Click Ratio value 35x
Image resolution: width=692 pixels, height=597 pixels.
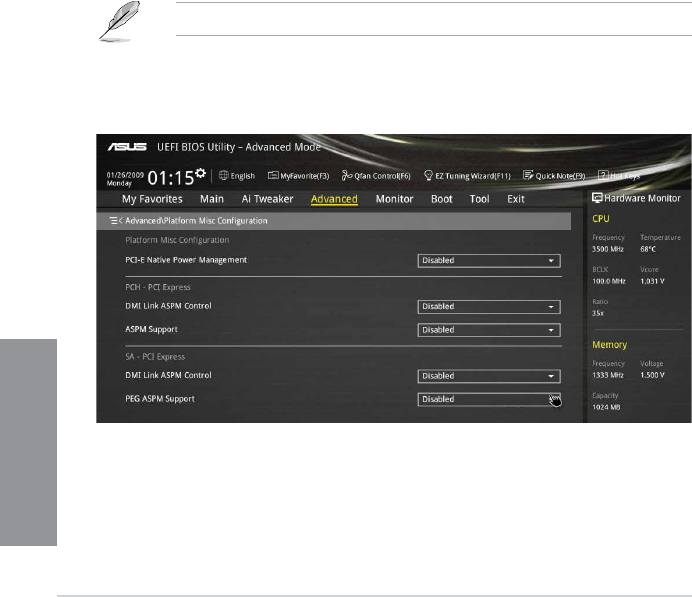(598, 313)
